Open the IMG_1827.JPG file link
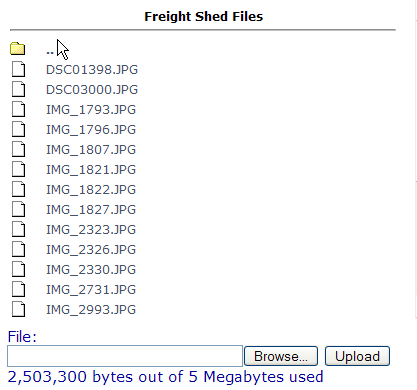 click(91, 210)
